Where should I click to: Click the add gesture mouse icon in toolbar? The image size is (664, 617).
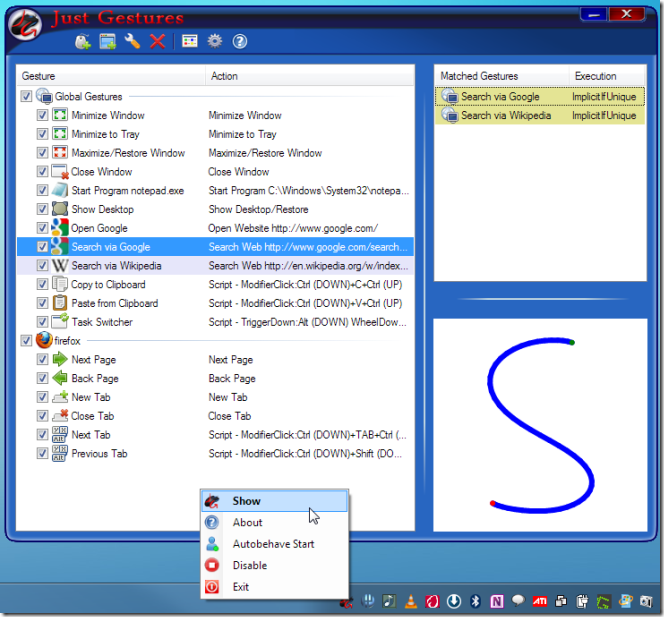[x=83, y=41]
